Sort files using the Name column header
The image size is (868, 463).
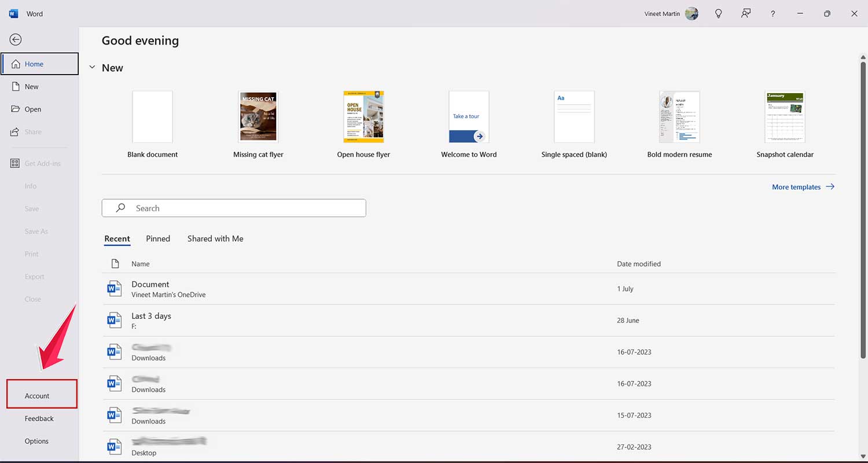click(x=141, y=263)
